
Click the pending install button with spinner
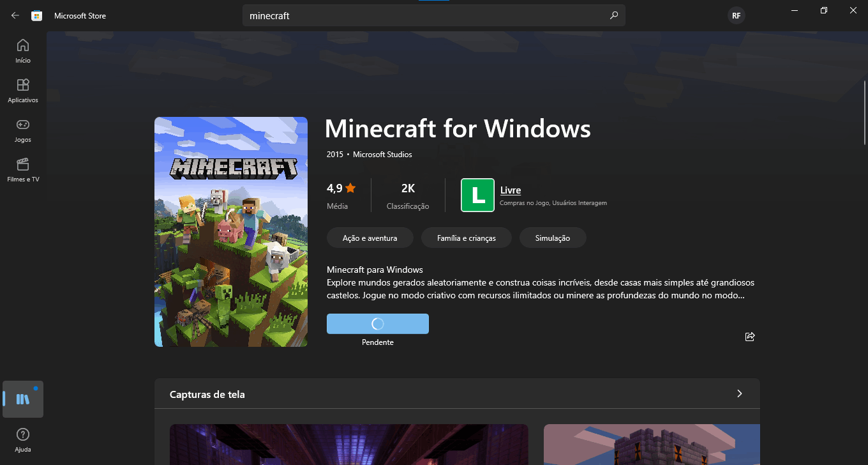pyautogui.click(x=378, y=324)
